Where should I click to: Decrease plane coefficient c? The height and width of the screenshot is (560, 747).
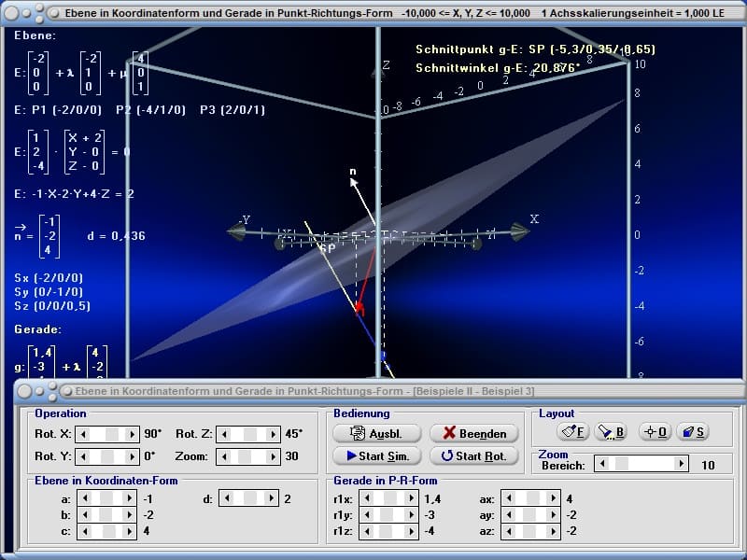[x=85, y=531]
